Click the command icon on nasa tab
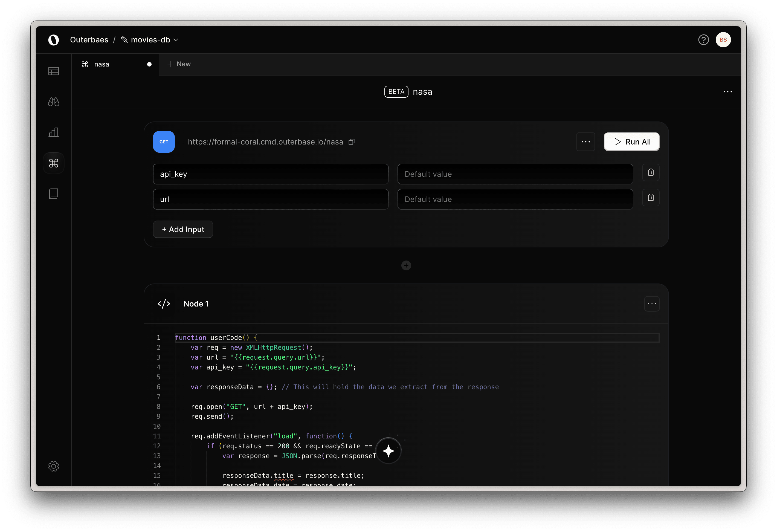The width and height of the screenshot is (777, 532). [85, 64]
